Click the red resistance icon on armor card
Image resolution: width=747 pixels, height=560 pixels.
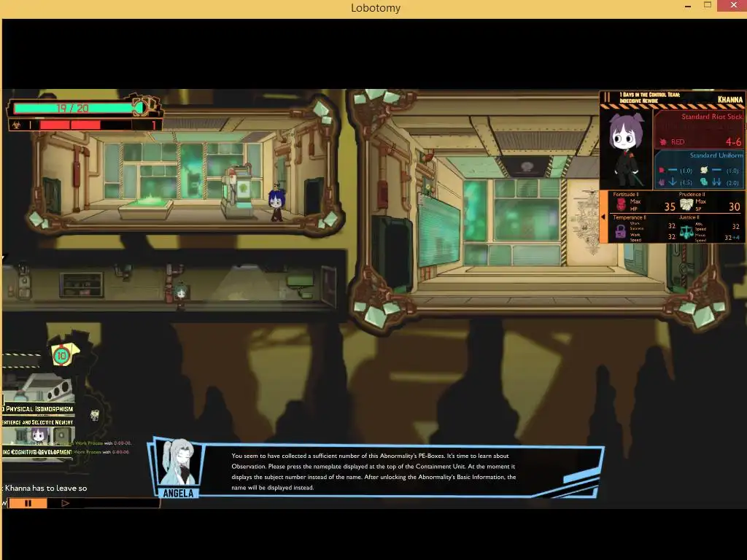661,170
